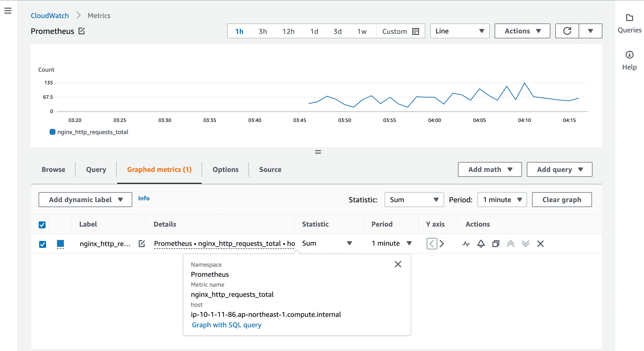Move metric to right Y axis
Screen dimensions: 644x351
pos(442,243)
